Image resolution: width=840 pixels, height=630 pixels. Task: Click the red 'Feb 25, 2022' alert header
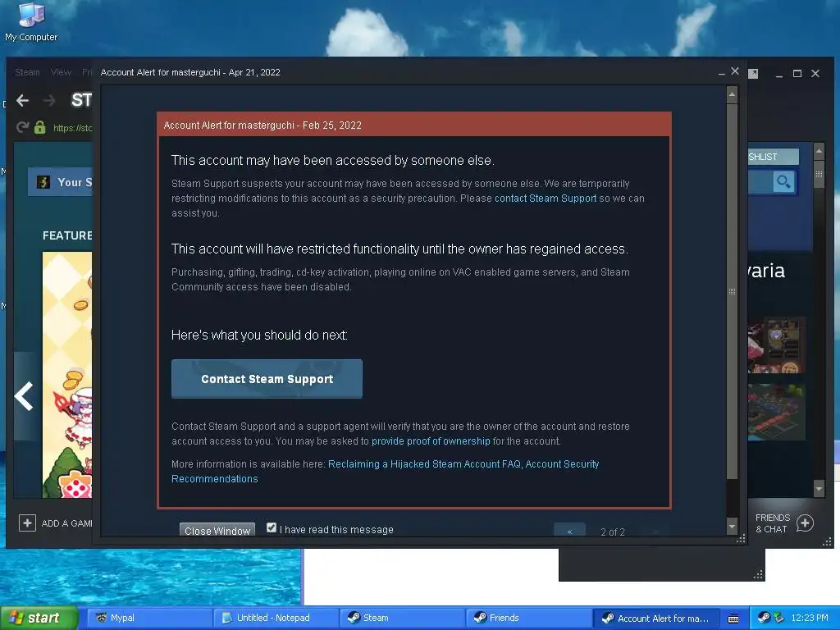[414, 125]
